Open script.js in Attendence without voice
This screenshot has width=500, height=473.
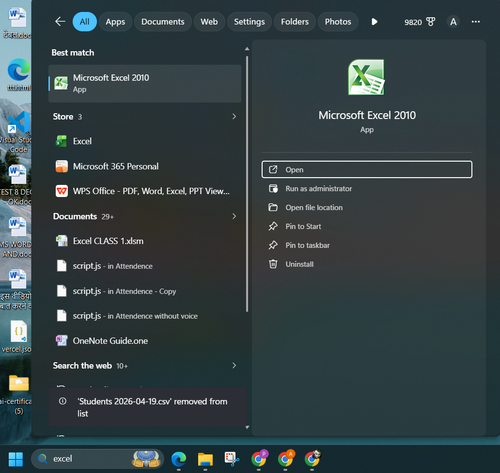point(145,316)
